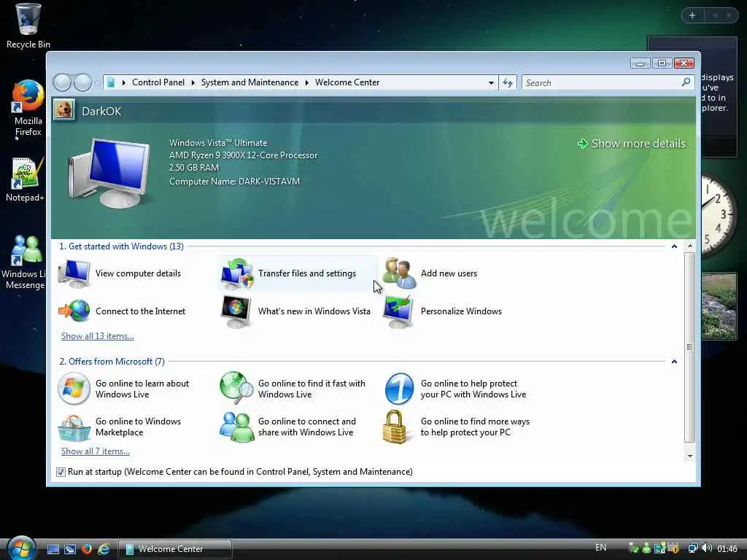The image size is (747, 560).
Task: Open the View computer details icon
Action: pyautogui.click(x=74, y=273)
